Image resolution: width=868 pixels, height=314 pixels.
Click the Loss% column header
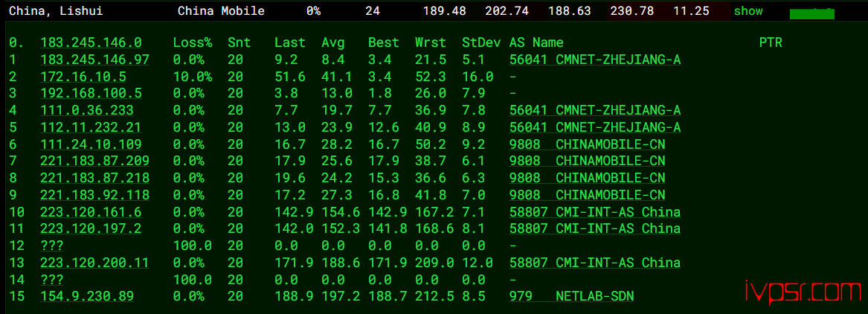point(193,42)
